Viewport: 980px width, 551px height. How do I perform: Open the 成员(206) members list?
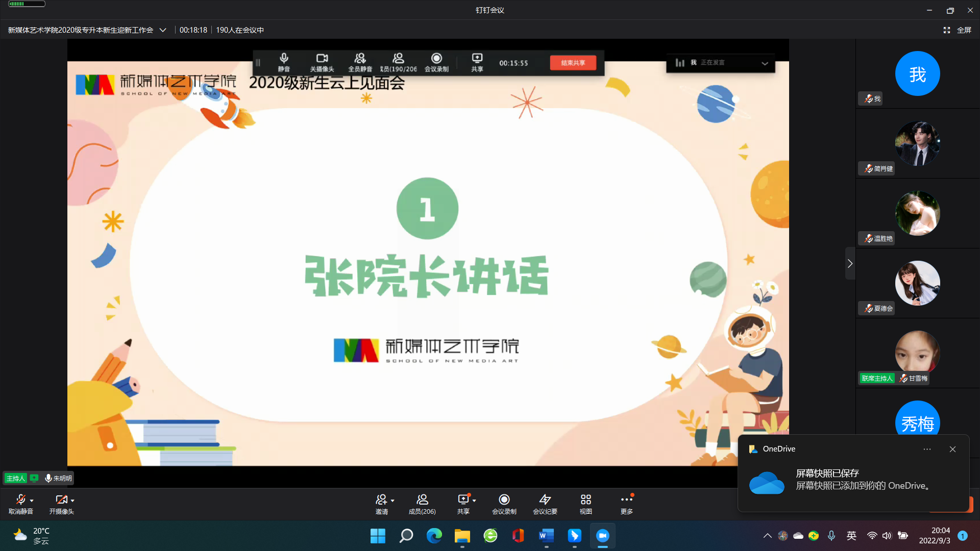click(422, 499)
